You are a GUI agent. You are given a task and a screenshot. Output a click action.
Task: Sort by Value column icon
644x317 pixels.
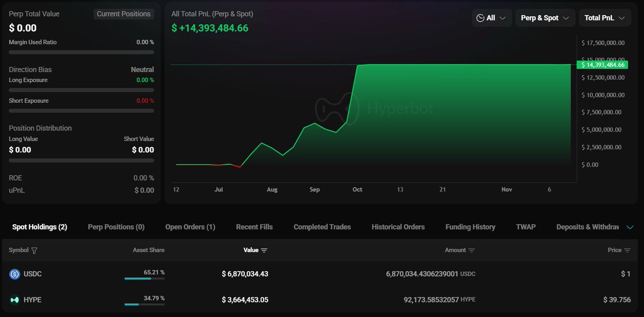click(264, 250)
